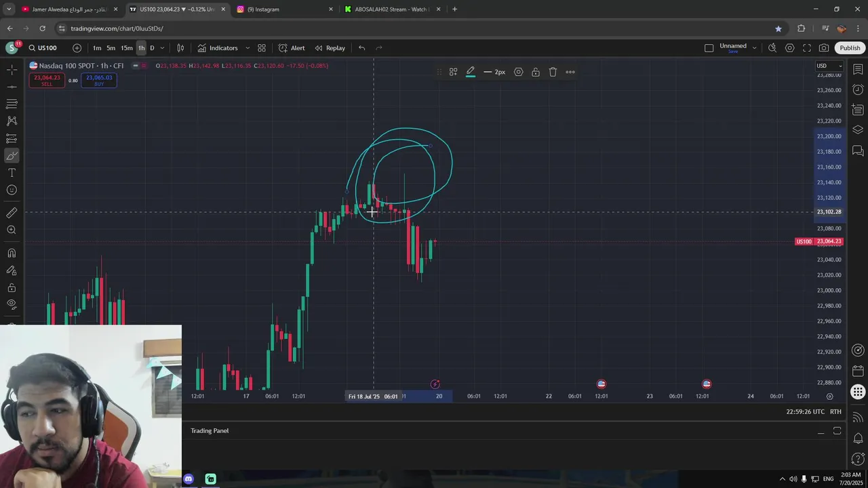This screenshot has width=868, height=488.
Task: Switch to the ABOSALAH02 Stream tab
Action: coord(393,9)
